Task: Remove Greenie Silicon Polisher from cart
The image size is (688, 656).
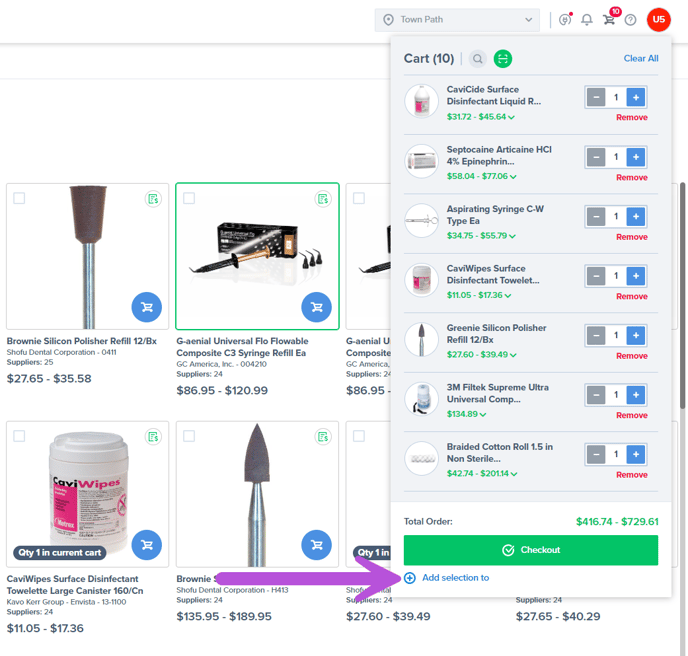Action: tap(631, 356)
